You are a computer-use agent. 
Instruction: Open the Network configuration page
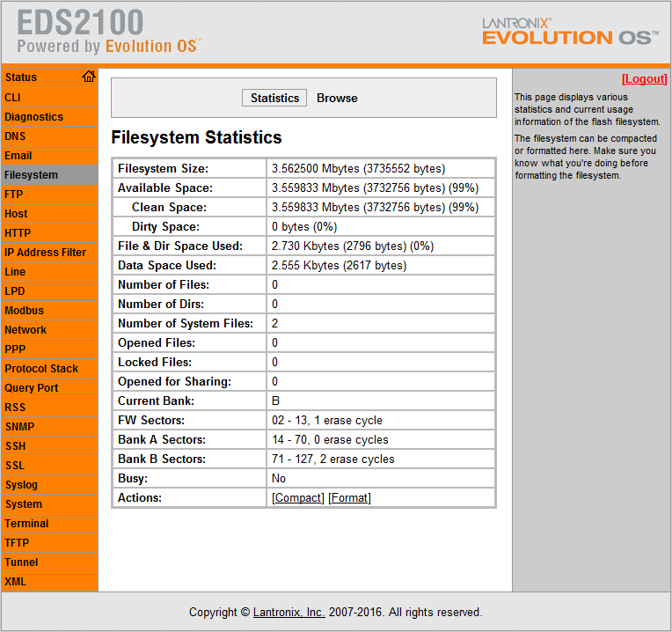click(50, 330)
